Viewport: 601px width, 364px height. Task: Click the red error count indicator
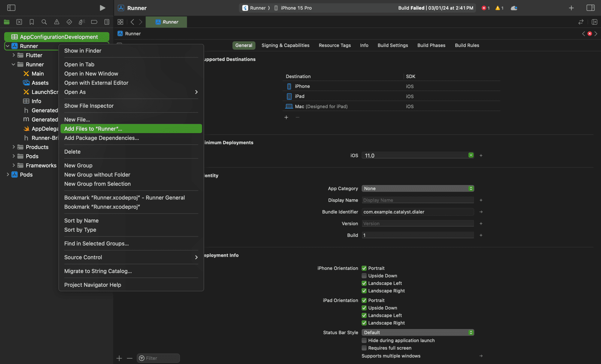486,8
